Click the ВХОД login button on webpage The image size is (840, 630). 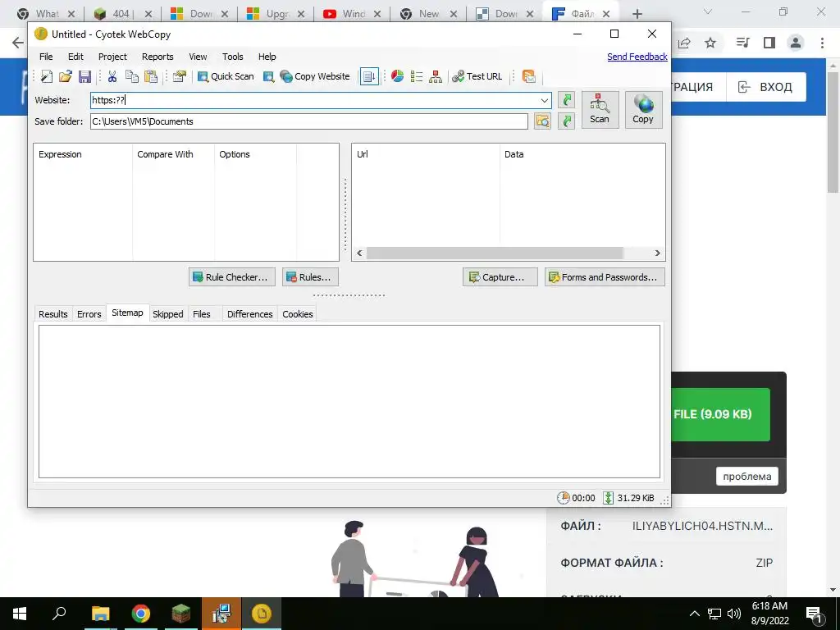(765, 87)
